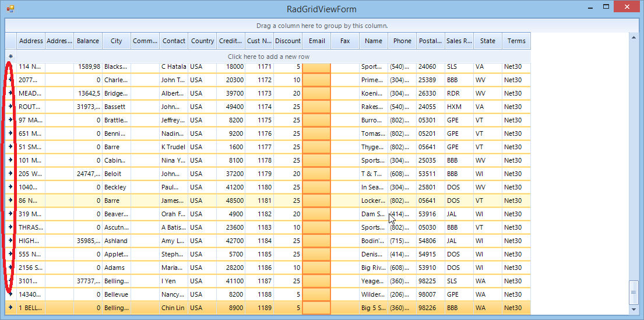
Task: Select row header arrow for customer 1182
Action: point(10,214)
